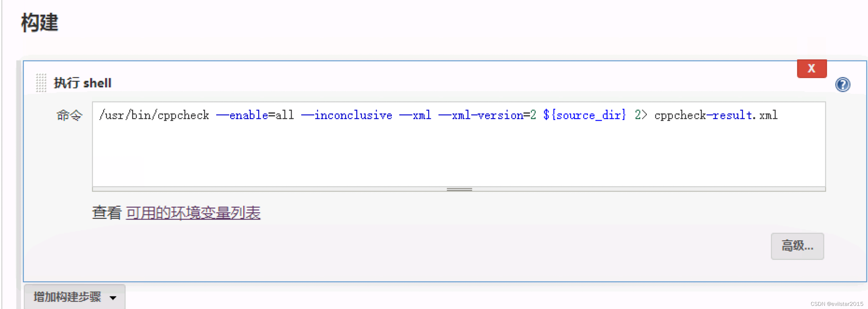The image size is (868, 309).
Task: Grab the drag handle beside 执行 shell
Action: (41, 83)
